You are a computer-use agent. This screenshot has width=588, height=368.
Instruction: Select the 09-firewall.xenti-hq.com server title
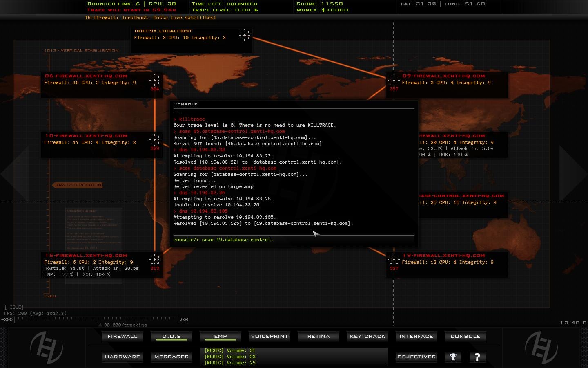pos(444,76)
